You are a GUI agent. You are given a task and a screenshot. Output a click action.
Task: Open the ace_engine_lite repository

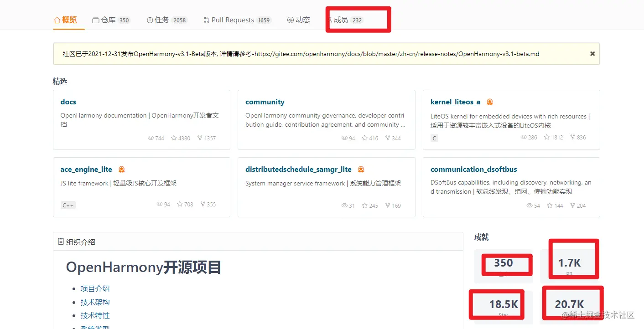tap(86, 170)
